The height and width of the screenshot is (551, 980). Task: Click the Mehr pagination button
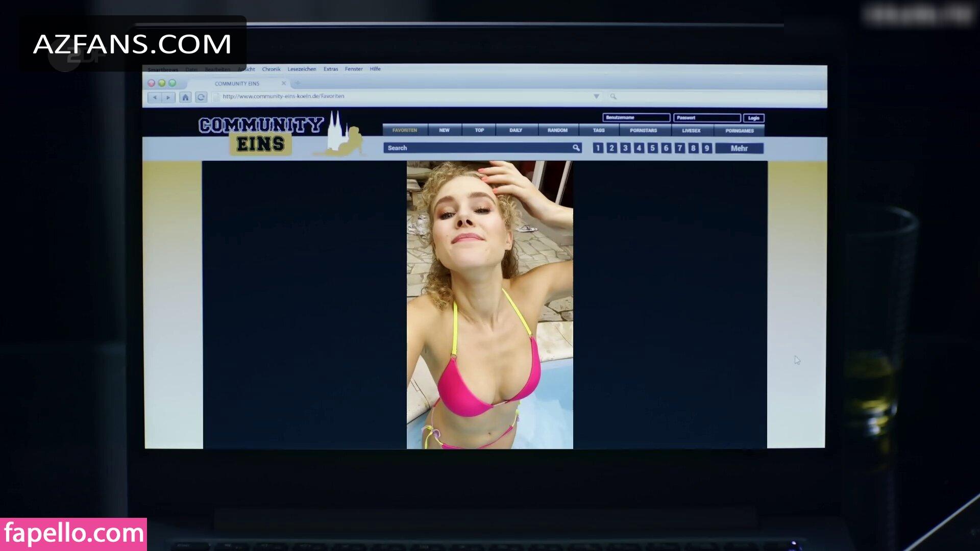[739, 148]
